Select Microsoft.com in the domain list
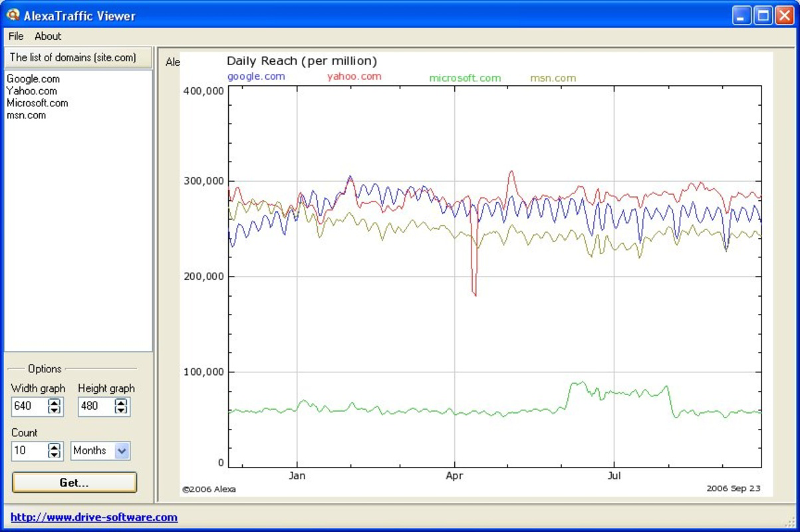Screen dimensions: 800x532 point(37,103)
